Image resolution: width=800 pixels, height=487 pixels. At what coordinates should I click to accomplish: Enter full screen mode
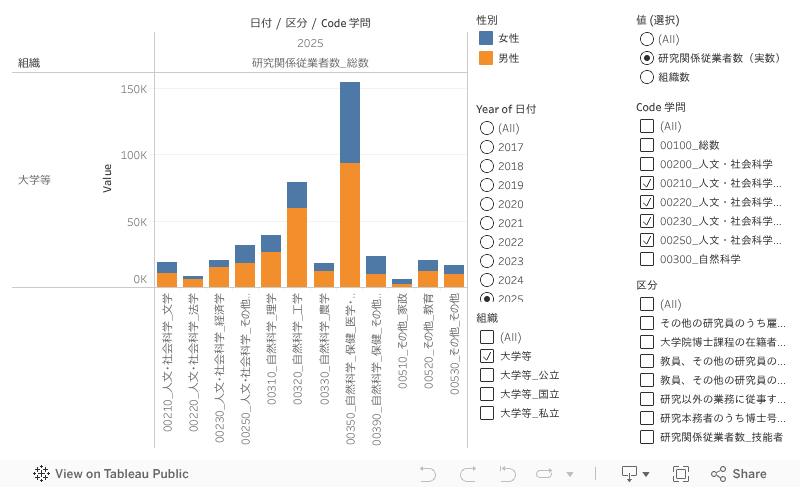coord(681,474)
